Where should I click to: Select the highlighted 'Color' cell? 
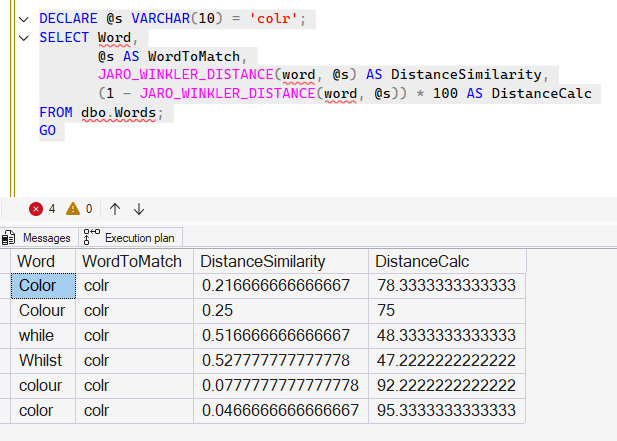43,286
